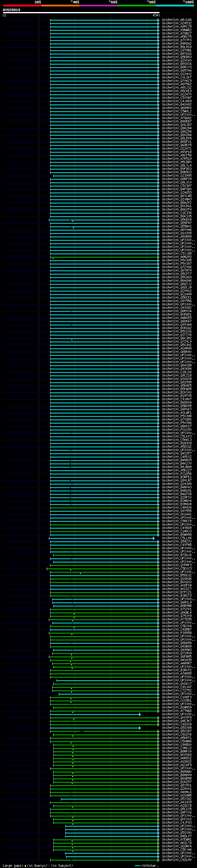197x868 pixels.
Task: Open hit UniRef100_A5K8T1
Action: (177, 738)
